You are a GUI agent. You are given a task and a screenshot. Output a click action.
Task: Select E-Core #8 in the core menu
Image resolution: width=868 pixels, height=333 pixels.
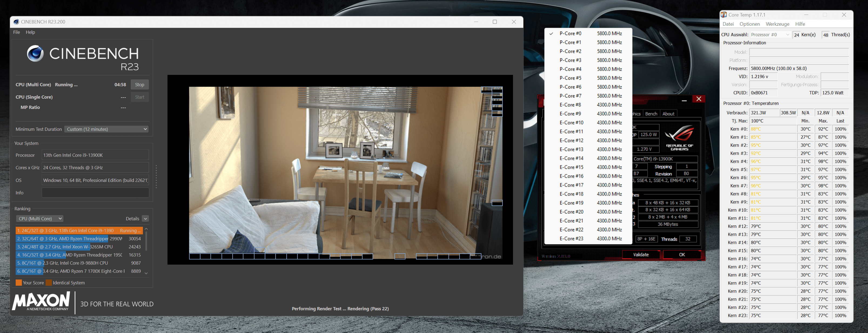tap(588, 105)
